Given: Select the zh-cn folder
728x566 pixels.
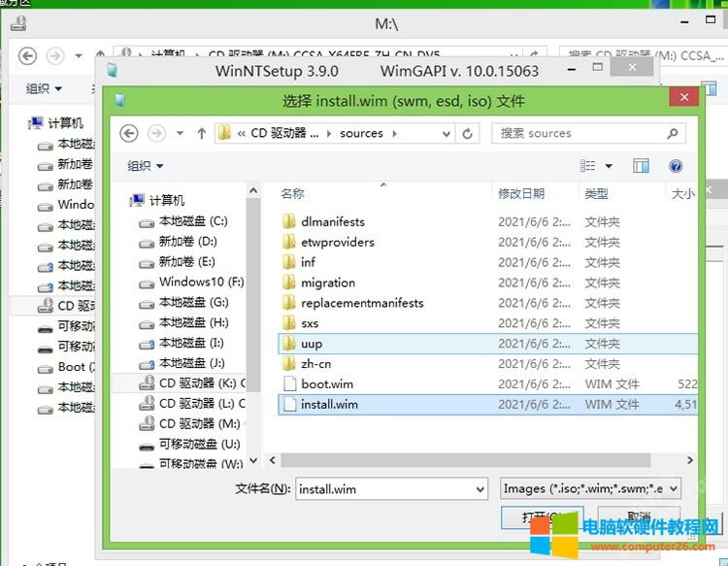Looking at the screenshot, I should tap(487, 364).
